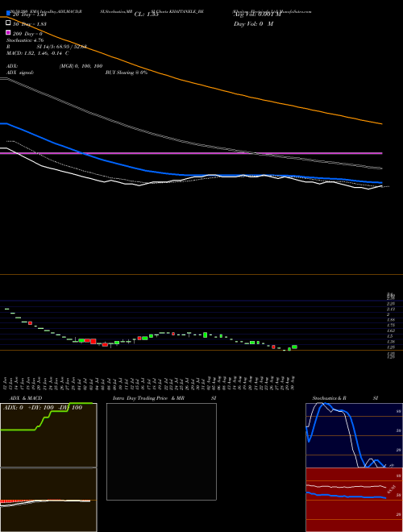Click the 'CL: 1.35' closing price text
Screen dimensions: 403x532
pyautogui.click(x=146, y=15)
